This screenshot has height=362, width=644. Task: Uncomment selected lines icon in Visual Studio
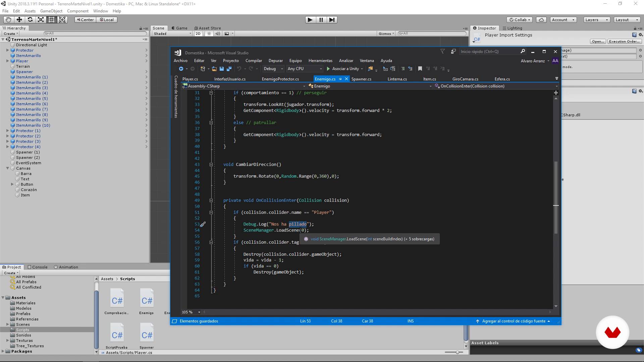(410, 69)
